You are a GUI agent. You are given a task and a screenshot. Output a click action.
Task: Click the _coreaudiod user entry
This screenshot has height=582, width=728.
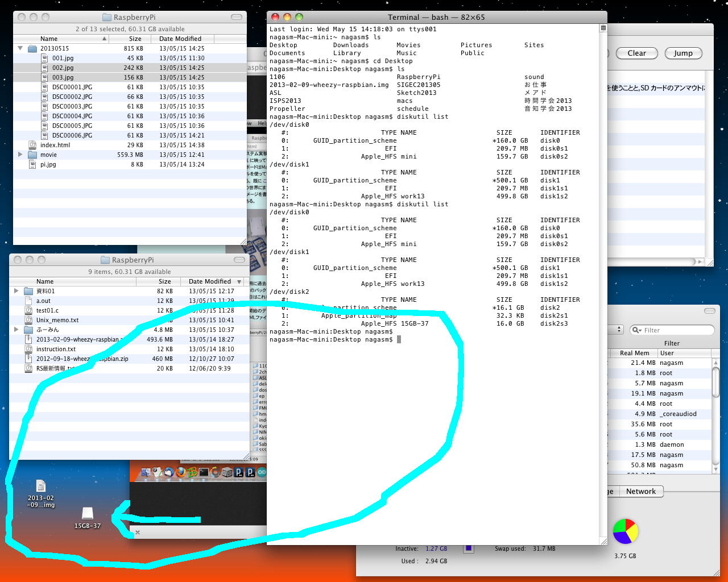click(678, 414)
